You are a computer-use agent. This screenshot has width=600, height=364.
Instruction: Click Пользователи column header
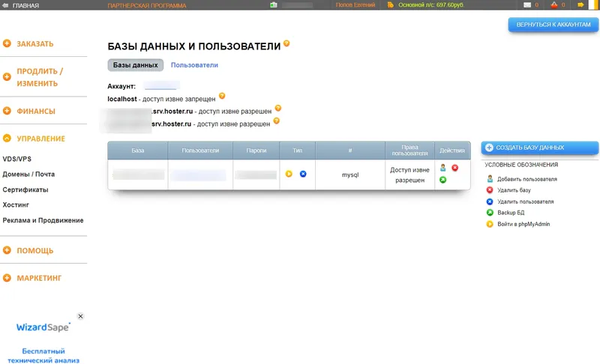[200, 151]
